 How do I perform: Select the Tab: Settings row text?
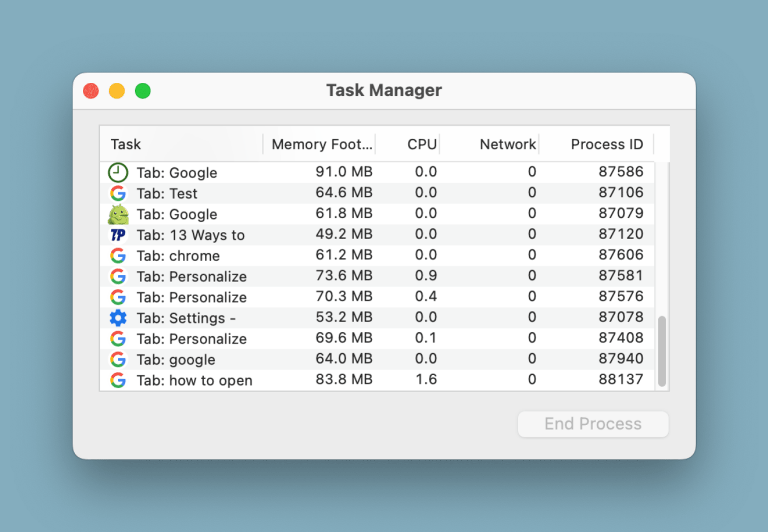click(x=186, y=318)
